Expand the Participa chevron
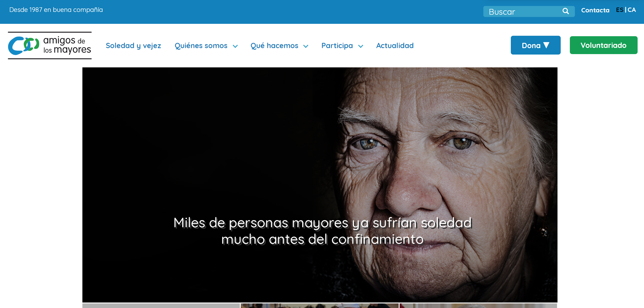This screenshot has width=644, height=308. click(360, 46)
